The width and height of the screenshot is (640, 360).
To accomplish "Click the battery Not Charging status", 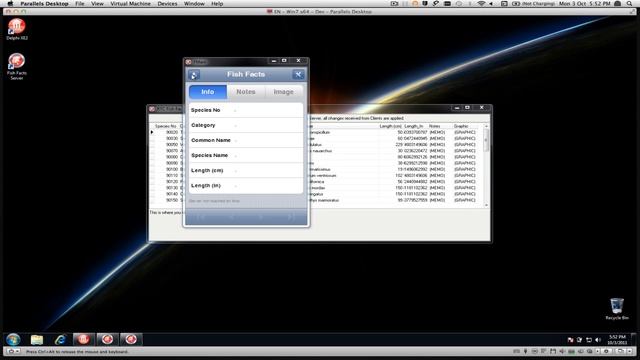I will point(533,4).
